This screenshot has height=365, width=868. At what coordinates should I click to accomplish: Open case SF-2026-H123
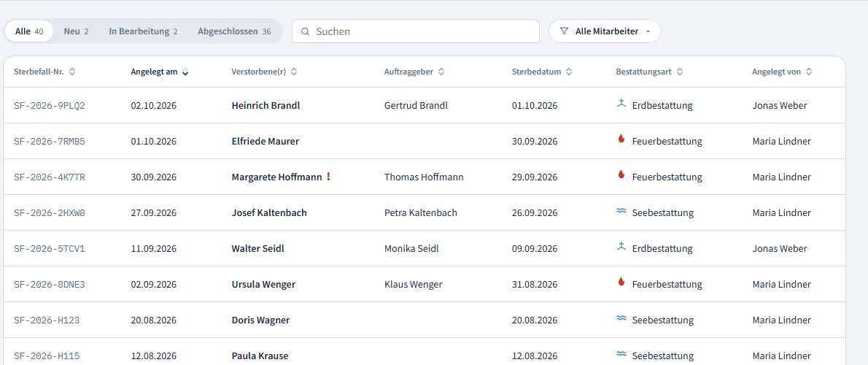[47, 320]
